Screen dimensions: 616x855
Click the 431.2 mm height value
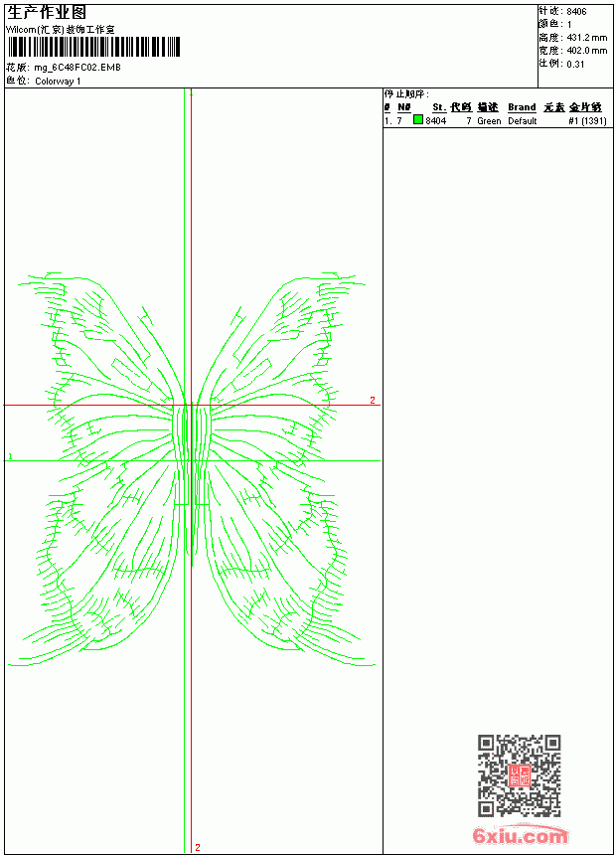[587, 38]
